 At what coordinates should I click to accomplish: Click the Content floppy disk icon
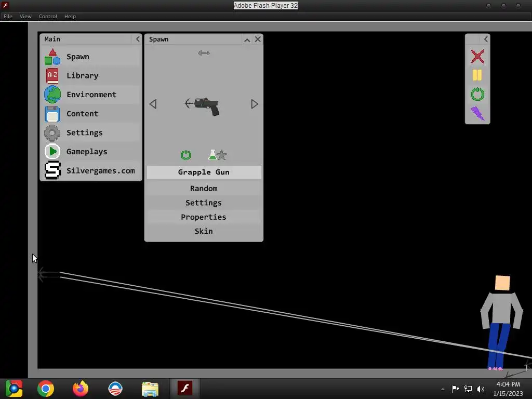(x=52, y=114)
